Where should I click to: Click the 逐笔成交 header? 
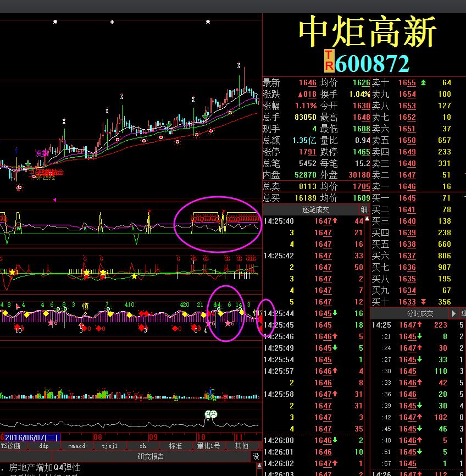pyautogui.click(x=315, y=209)
